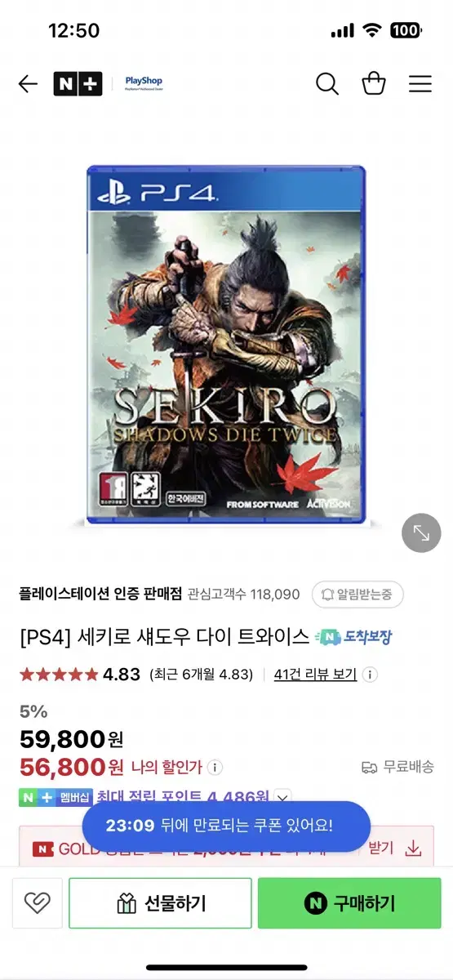The width and height of the screenshot is (453, 980).
Task: Expand product image with the arrows icon
Action: pyautogui.click(x=421, y=533)
